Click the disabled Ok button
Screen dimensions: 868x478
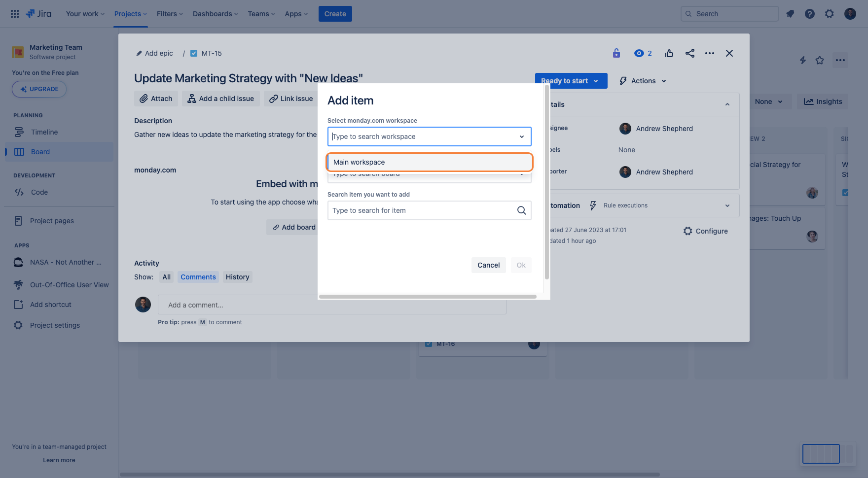coord(521,265)
